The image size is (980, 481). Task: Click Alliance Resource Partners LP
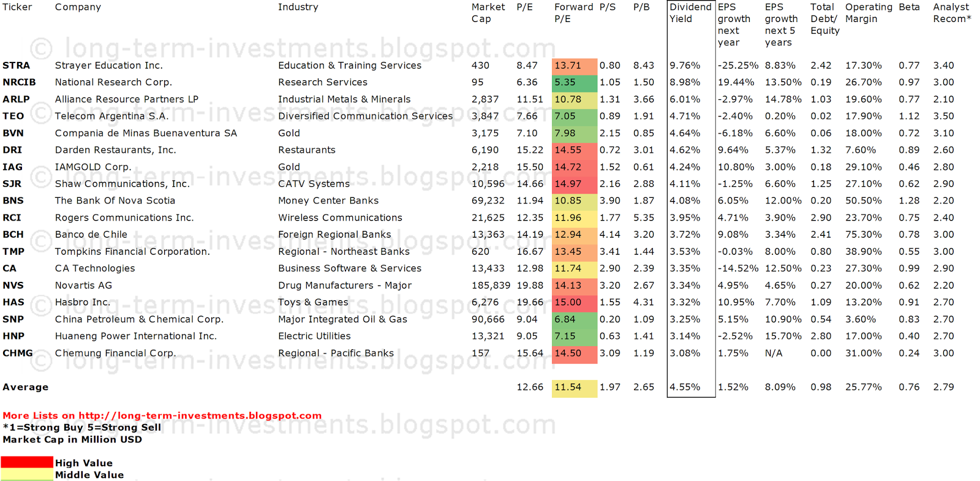point(126,99)
